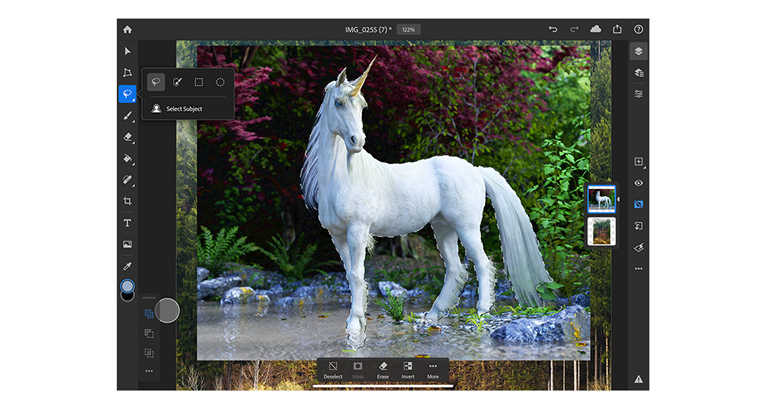Choose Elliptical Marquee in the flyout

[220, 82]
